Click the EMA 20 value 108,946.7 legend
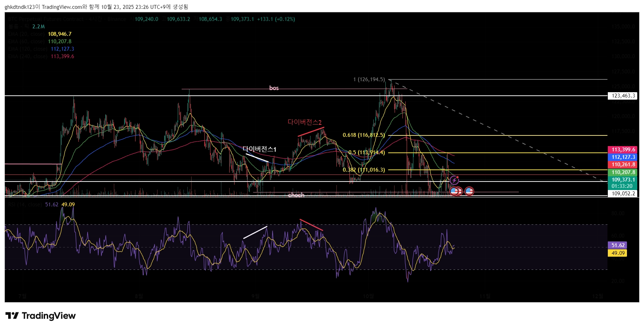Image resolution: width=644 pixels, height=329 pixels. 60,34
